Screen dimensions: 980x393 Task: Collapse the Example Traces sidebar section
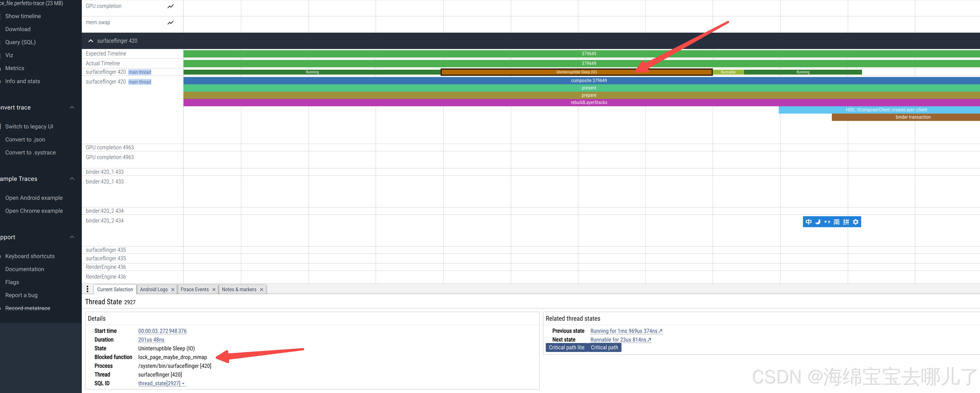(x=72, y=179)
